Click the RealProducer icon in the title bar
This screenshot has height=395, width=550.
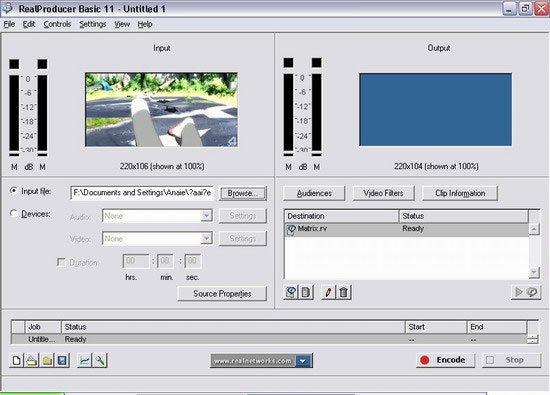8,8
